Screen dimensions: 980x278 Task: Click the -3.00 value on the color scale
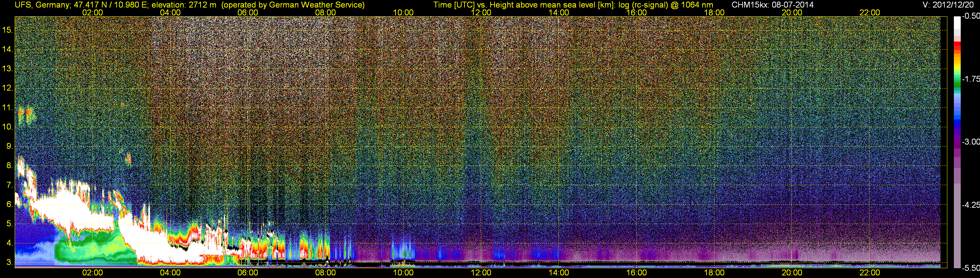click(971, 142)
